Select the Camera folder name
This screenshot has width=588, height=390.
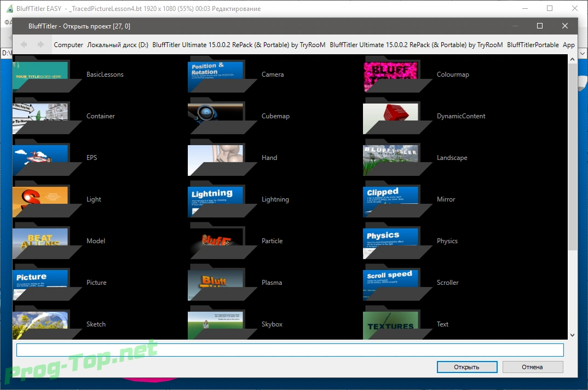point(273,74)
